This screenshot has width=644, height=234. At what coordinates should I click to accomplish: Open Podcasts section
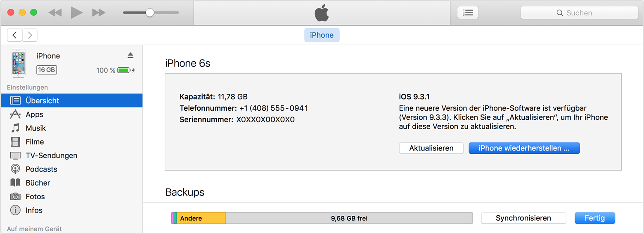(41, 169)
